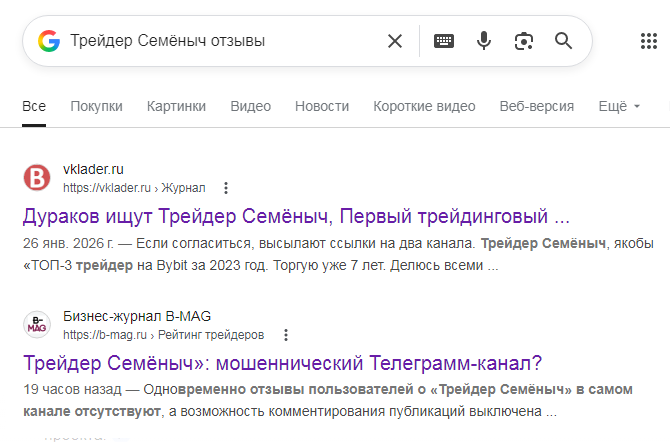
Task: Open result 'Трейдер Семёныч»: мошеннический Телеграмм-канал?'
Action: coord(282,363)
